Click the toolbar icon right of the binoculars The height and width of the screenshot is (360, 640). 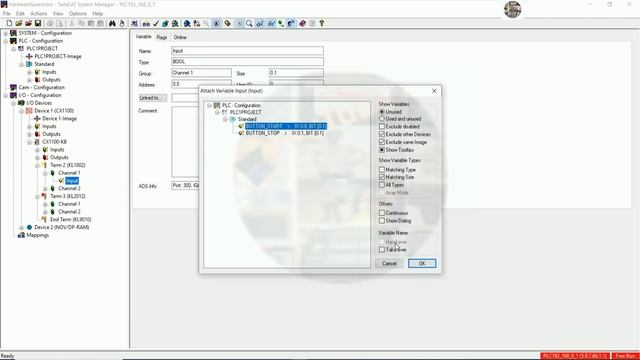point(122,23)
